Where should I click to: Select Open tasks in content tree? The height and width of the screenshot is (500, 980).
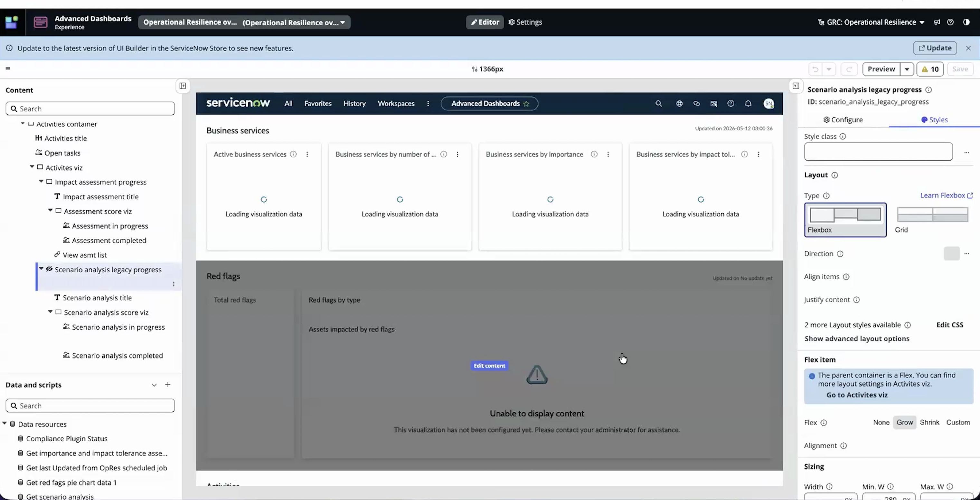click(x=62, y=153)
